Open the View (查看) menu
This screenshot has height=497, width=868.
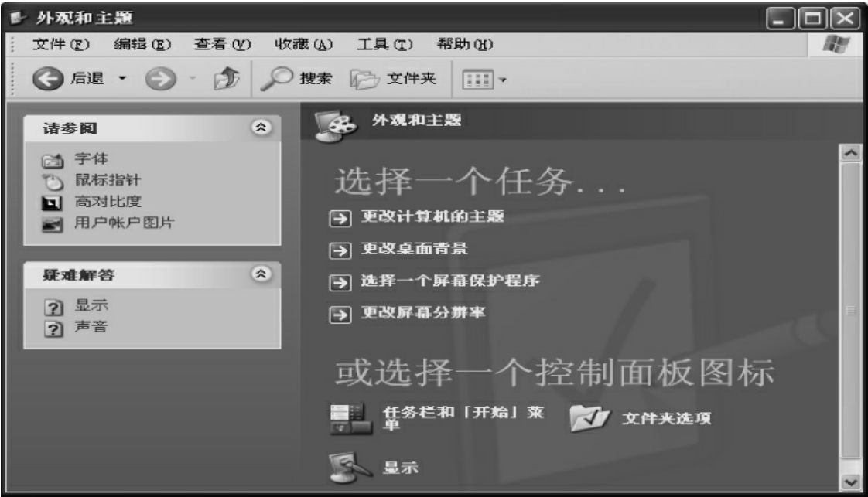click(223, 44)
